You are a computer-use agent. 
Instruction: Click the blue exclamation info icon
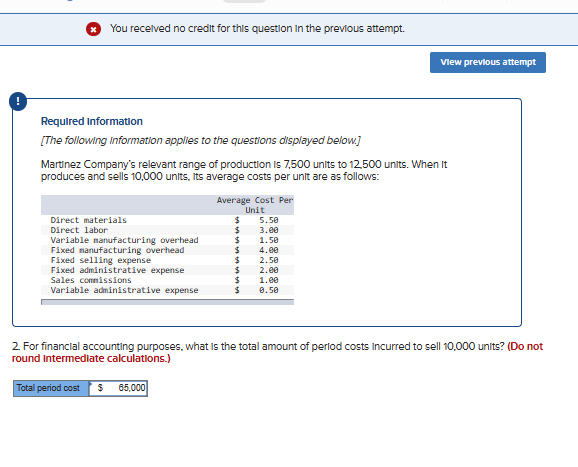click(x=18, y=101)
